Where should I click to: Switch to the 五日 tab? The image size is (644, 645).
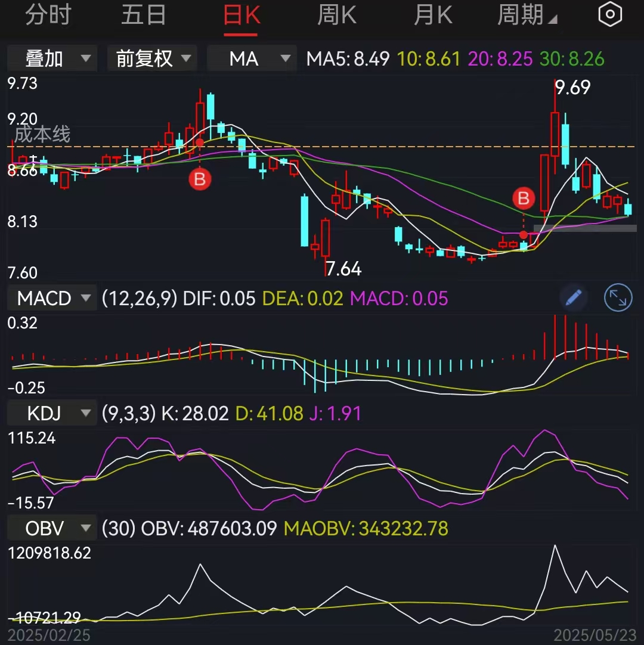pos(143,15)
